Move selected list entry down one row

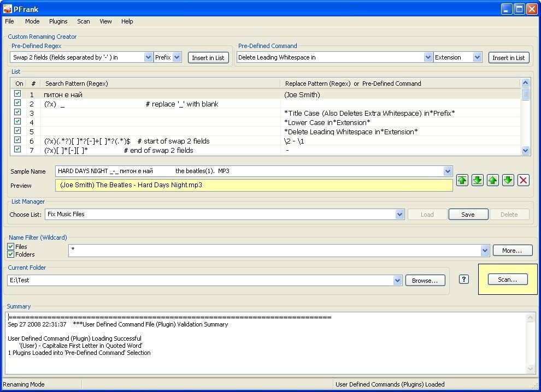(508, 180)
